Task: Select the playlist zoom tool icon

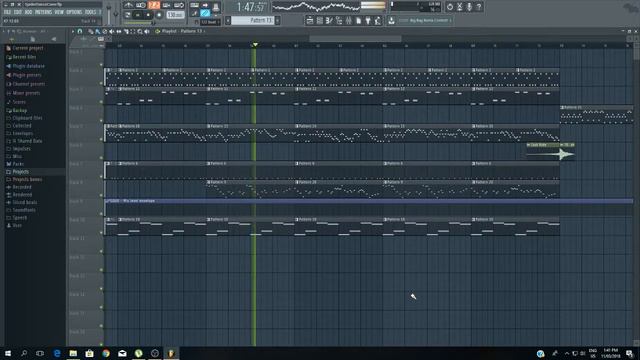Action: click(x=140, y=31)
